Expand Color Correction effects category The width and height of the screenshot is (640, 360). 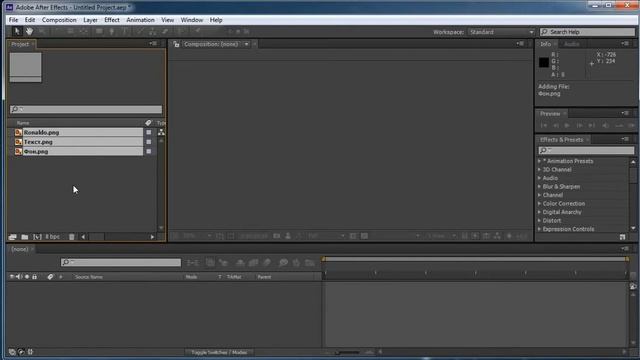click(540, 203)
